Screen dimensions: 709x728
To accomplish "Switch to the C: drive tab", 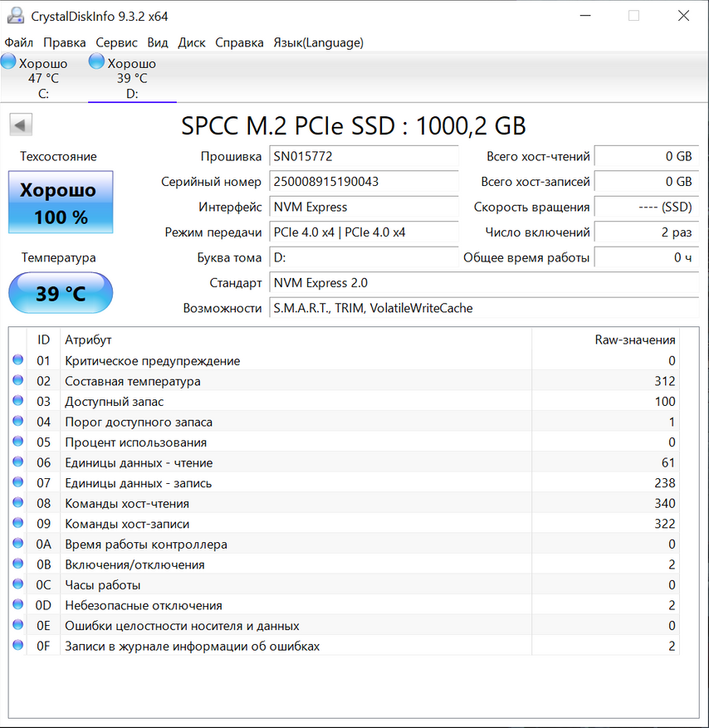I will point(43,79).
